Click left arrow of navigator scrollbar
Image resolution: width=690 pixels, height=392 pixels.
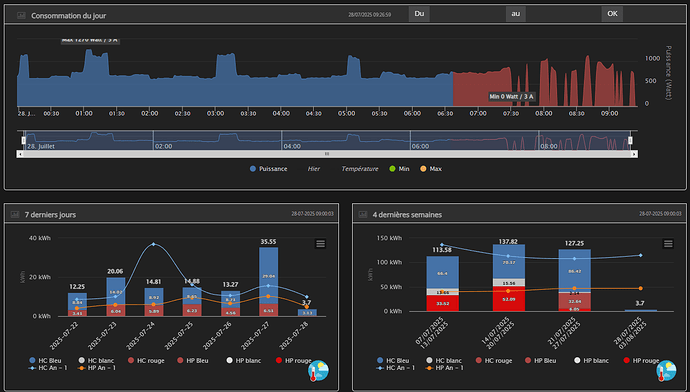click(x=20, y=154)
